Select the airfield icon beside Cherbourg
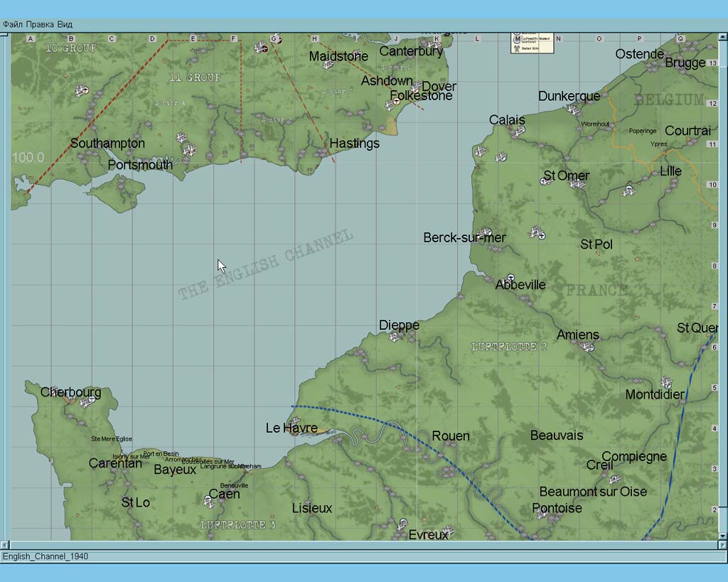 pyautogui.click(x=87, y=402)
